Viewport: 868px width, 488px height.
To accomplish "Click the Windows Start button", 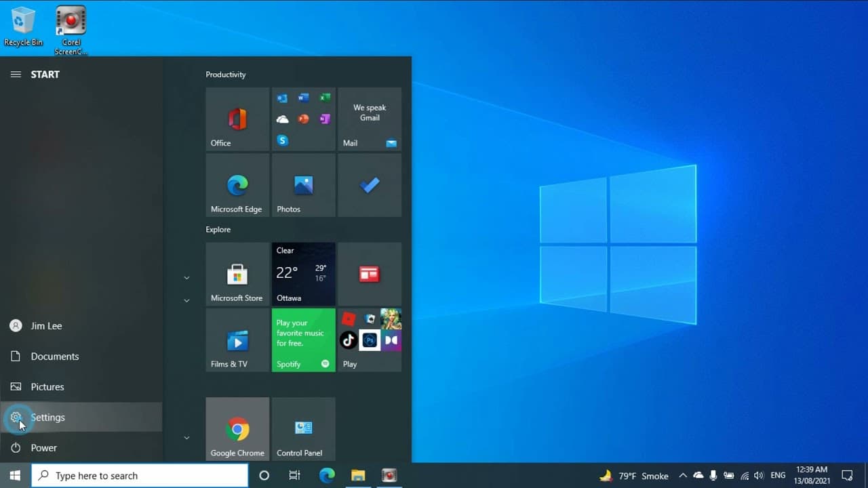I will point(16,476).
